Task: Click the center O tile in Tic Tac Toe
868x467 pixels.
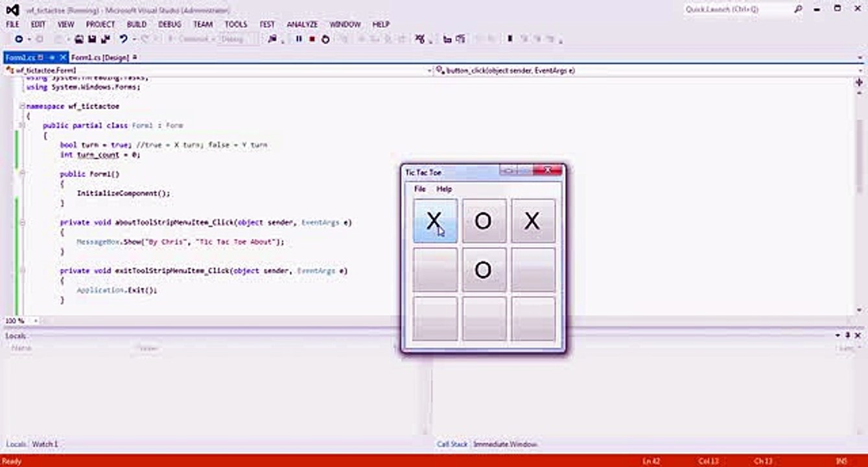Action: (484, 270)
